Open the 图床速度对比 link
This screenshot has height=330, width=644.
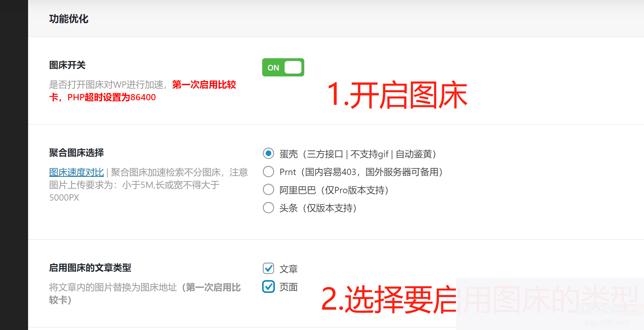76,172
